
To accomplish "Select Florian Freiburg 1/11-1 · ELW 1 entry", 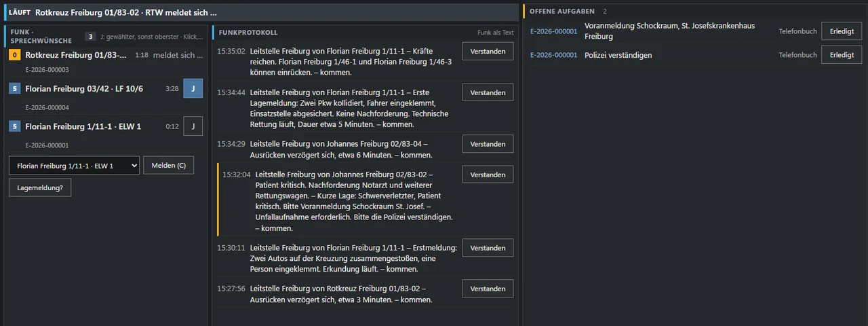I will tap(106, 131).
